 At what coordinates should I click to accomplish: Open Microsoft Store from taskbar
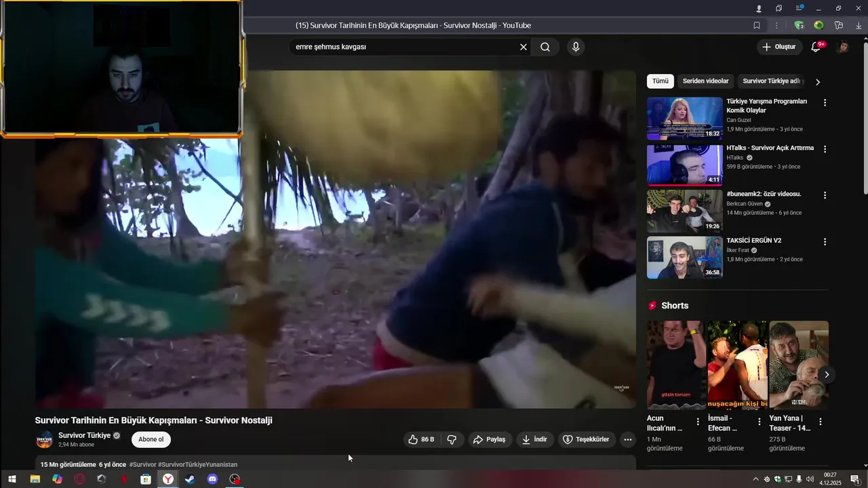tap(146, 479)
